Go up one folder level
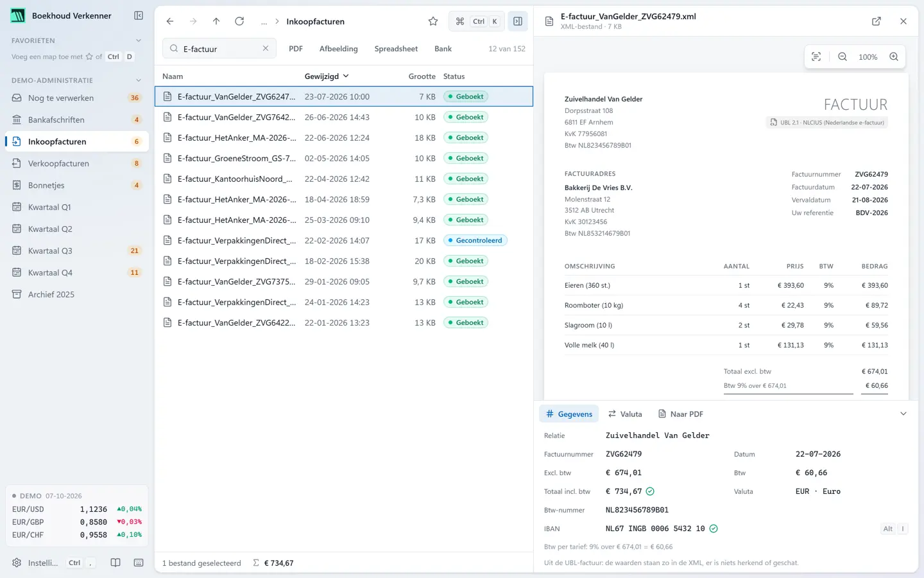 (x=216, y=21)
